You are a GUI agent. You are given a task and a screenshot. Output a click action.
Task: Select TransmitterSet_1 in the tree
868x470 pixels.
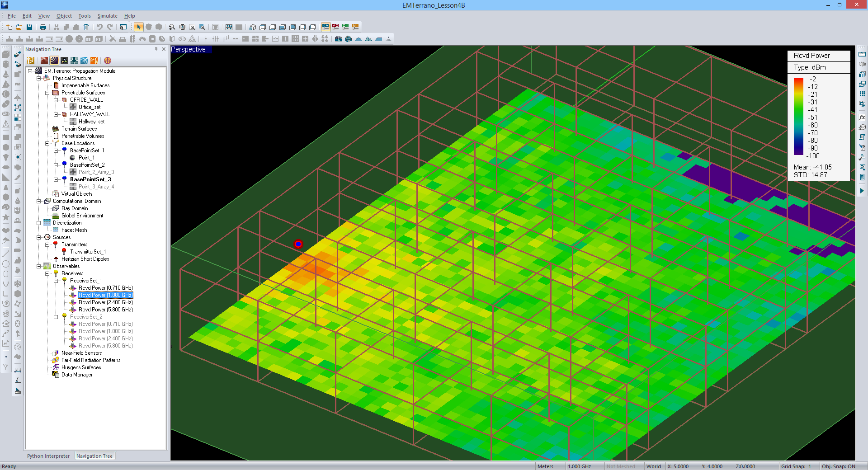point(88,252)
